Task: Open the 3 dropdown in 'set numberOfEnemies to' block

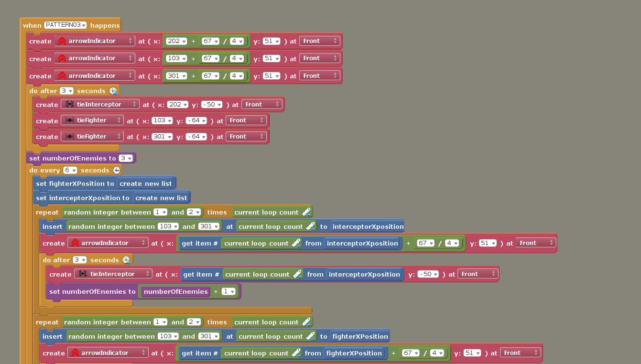Action: click(126, 158)
